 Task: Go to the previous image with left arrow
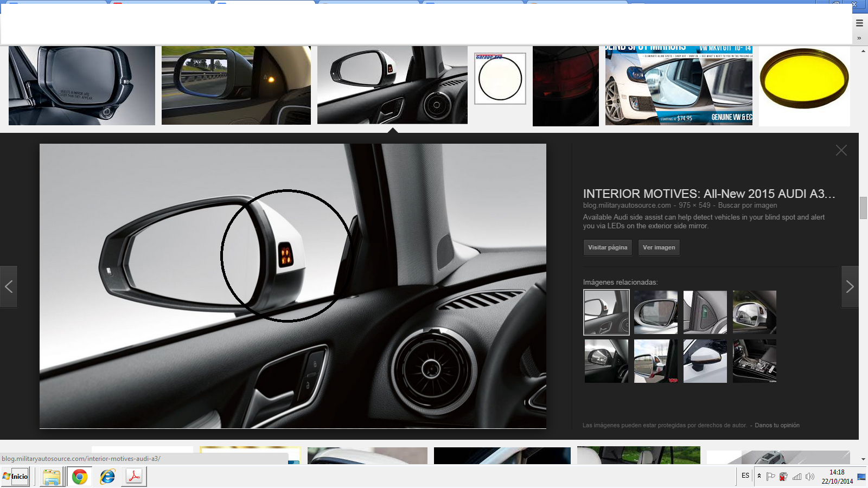pyautogui.click(x=9, y=287)
